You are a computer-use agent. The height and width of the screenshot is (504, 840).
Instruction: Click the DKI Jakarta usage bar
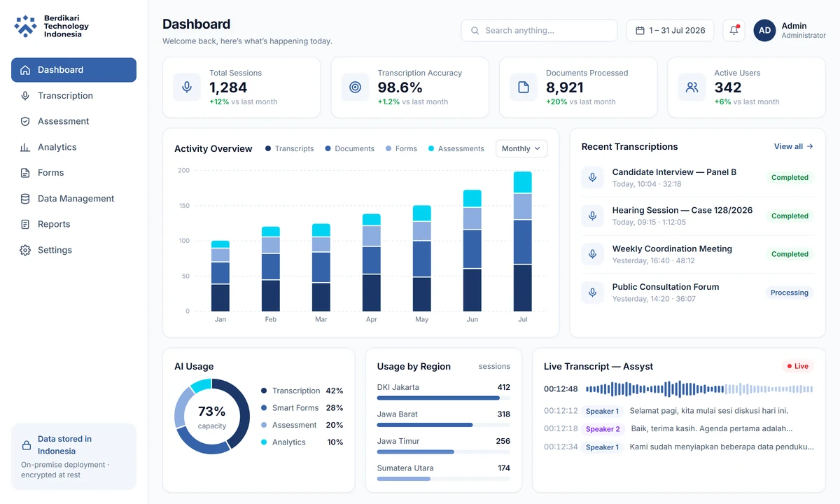tap(444, 398)
